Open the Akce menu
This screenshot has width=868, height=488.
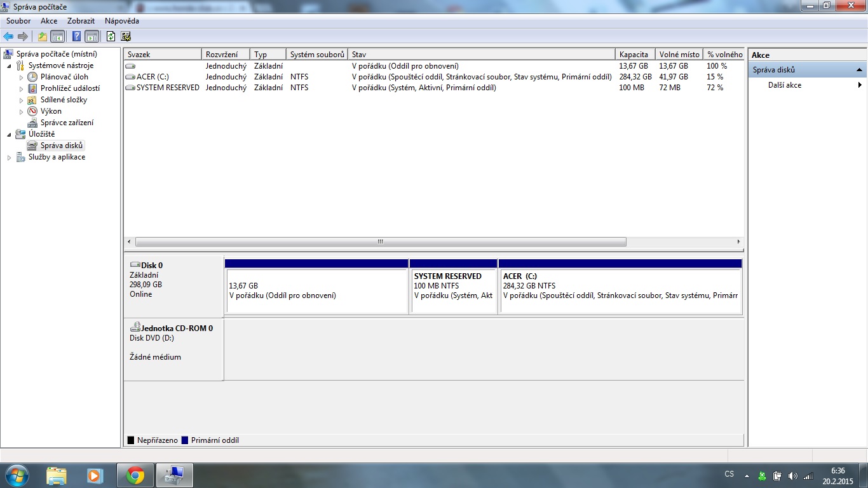pos(49,21)
